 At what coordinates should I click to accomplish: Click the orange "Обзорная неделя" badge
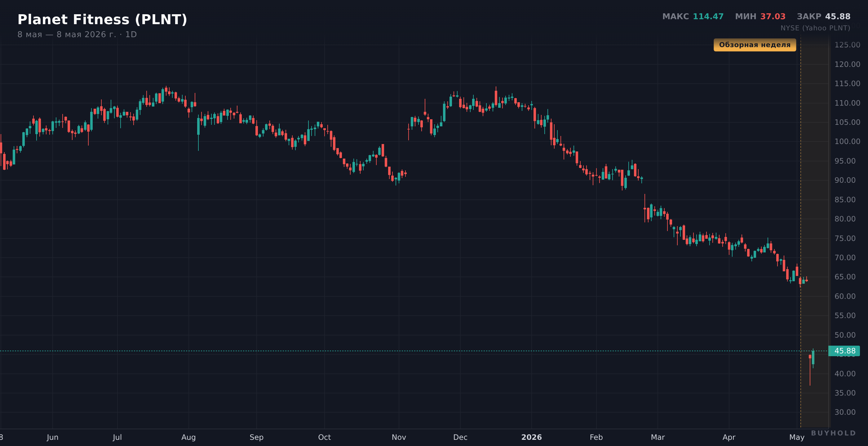click(x=755, y=45)
